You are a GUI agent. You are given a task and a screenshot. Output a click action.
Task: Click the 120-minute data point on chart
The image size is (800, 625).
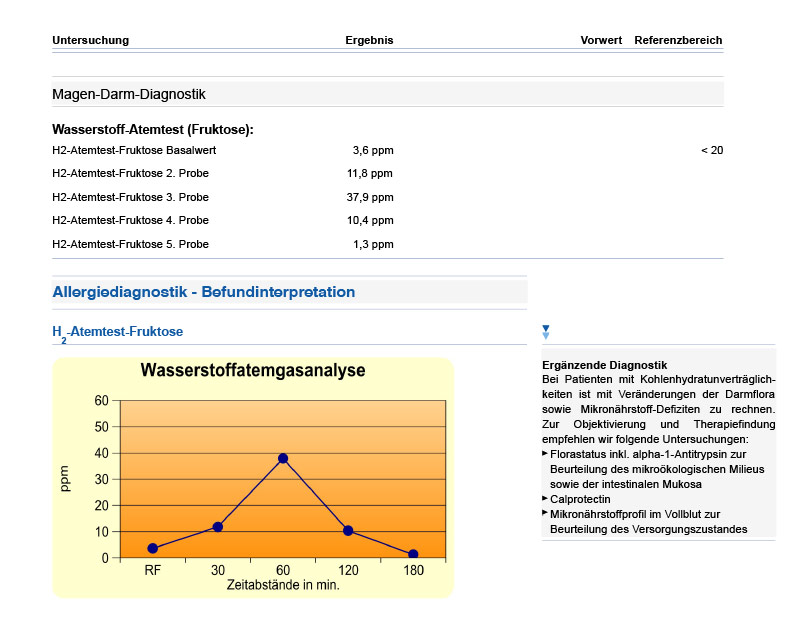click(348, 530)
